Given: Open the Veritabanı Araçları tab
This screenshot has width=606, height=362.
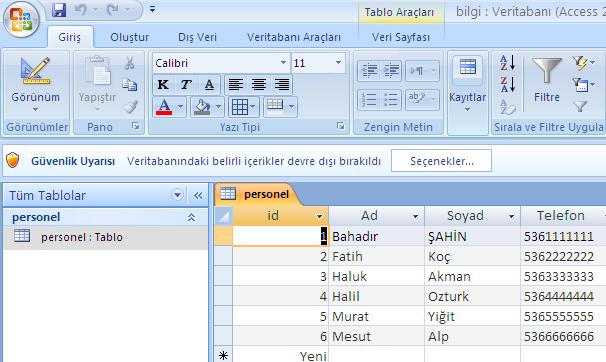Looking at the screenshot, I should 294,37.
